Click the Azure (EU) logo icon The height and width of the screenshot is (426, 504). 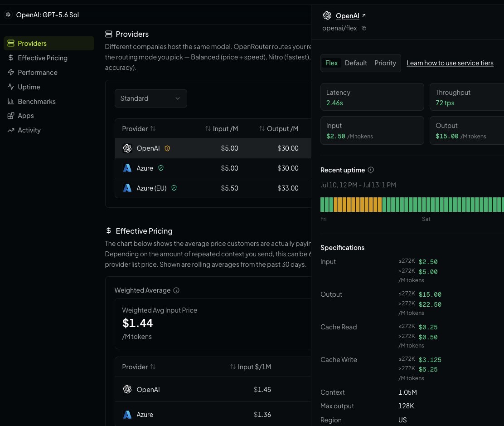pos(127,188)
